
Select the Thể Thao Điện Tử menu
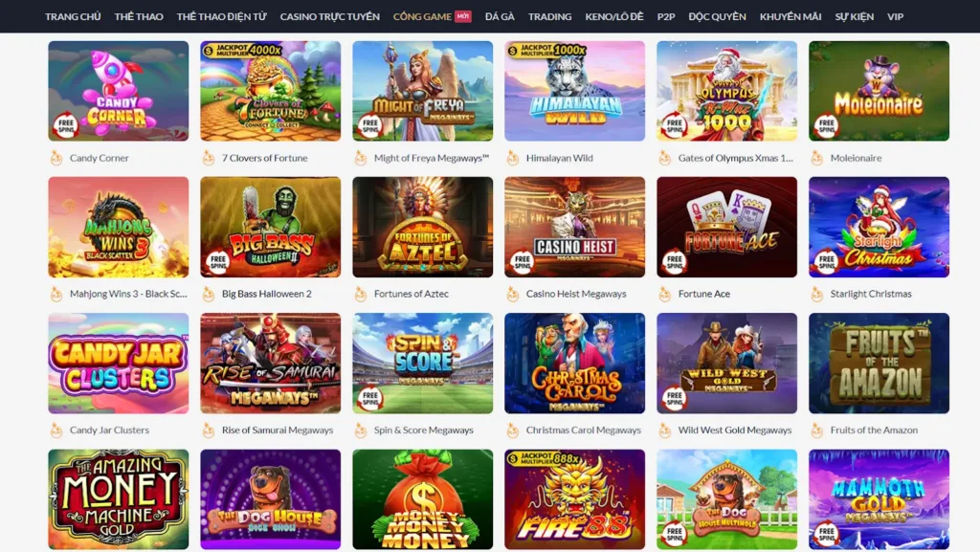(x=221, y=16)
